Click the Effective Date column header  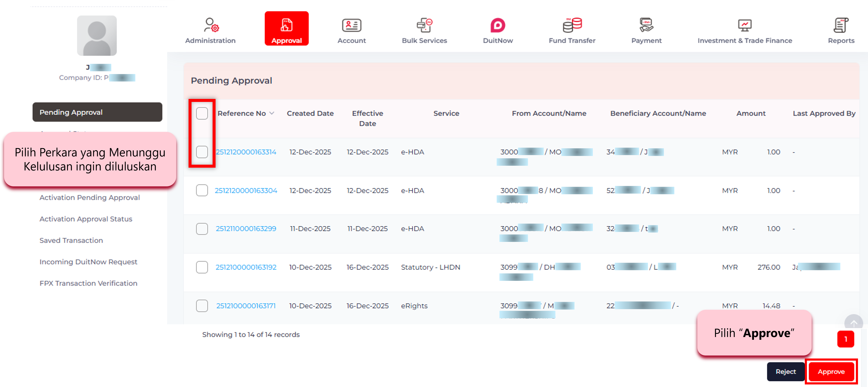[x=367, y=119]
